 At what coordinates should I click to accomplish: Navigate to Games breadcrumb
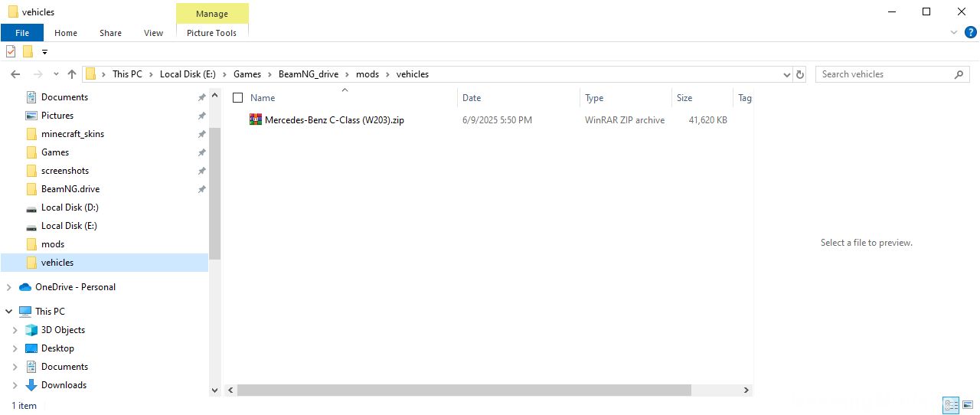click(247, 74)
